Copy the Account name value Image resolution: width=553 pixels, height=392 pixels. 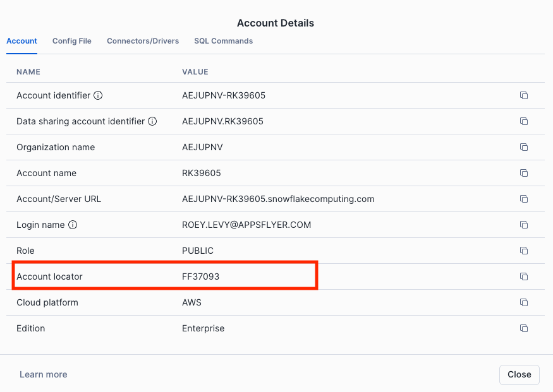(x=523, y=173)
